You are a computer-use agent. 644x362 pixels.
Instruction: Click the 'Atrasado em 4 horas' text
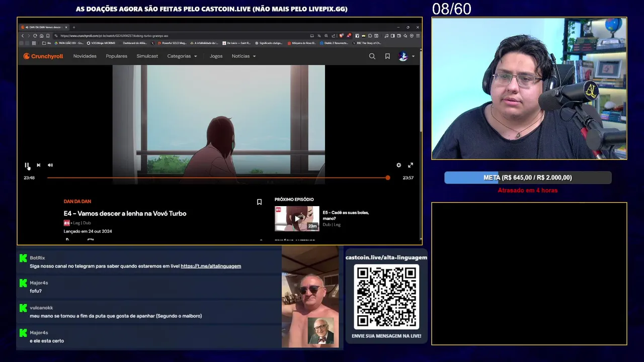(x=528, y=191)
